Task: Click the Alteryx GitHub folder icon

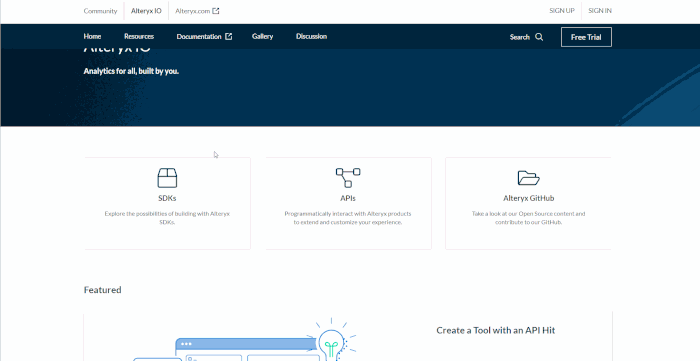Action: pyautogui.click(x=529, y=178)
